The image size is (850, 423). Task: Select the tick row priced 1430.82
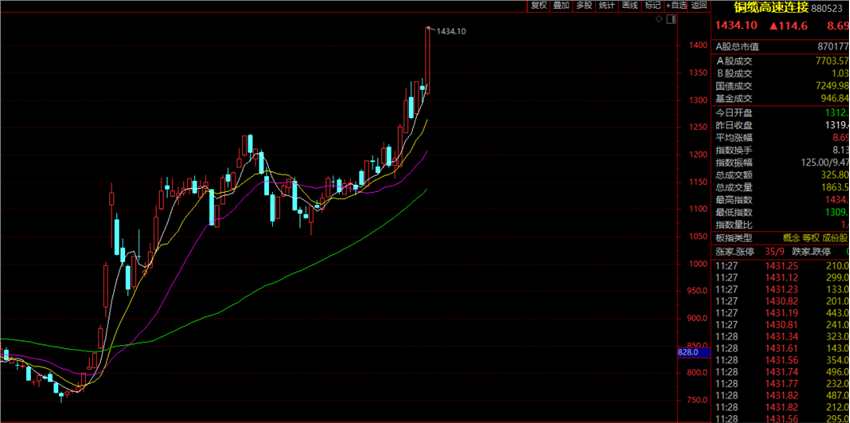point(781,301)
